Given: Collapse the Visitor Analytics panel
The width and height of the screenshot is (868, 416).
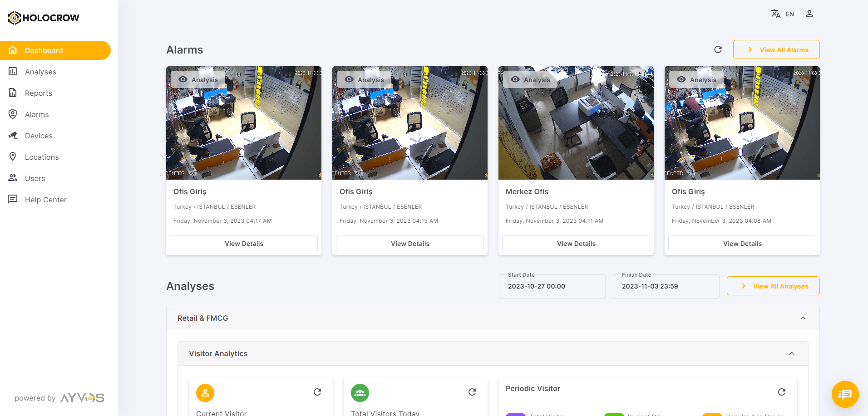Looking at the screenshot, I should [792, 353].
